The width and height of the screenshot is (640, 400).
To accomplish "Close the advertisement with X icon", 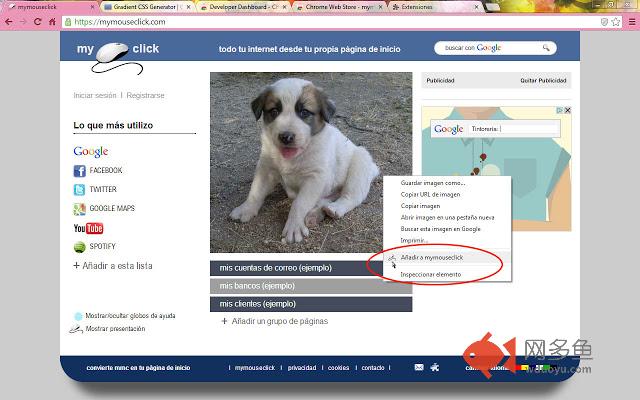I will point(567,110).
